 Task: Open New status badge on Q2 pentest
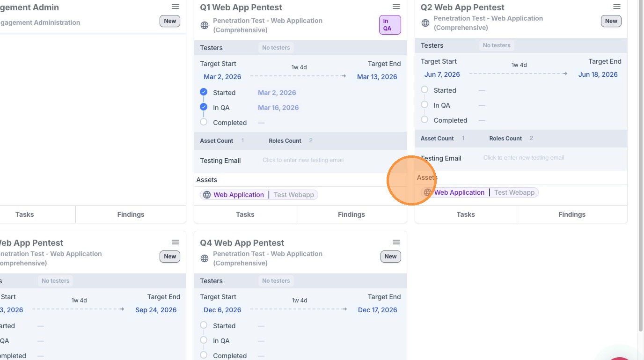[x=611, y=21]
